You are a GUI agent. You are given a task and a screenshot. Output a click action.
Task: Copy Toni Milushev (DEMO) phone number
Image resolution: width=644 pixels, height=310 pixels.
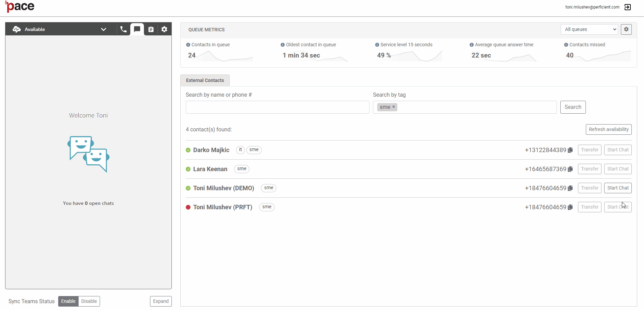point(571,188)
